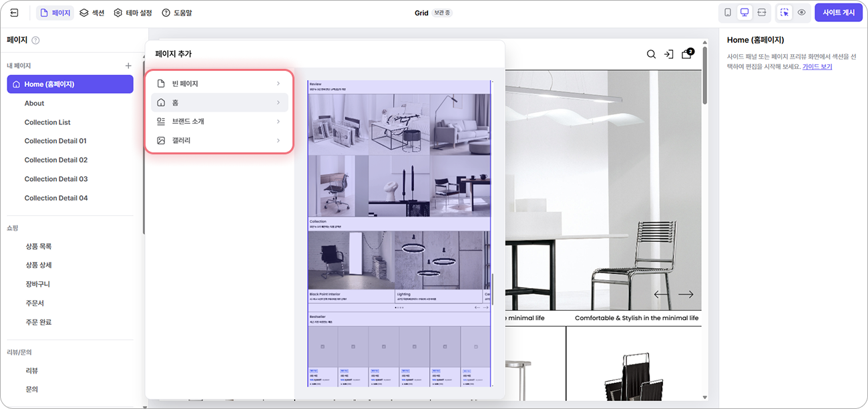Click the Grid site title
The image size is (868, 409).
click(x=421, y=13)
